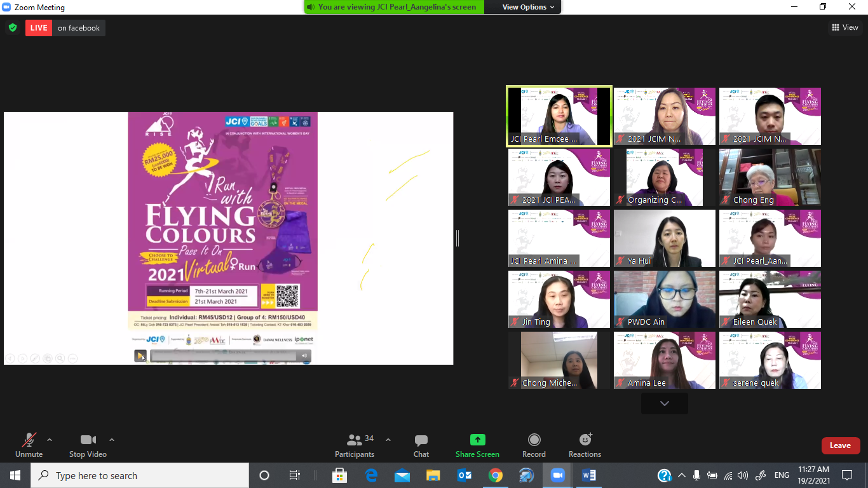This screenshot has width=868, height=488.
Task: Open the Chat panel
Action: (x=421, y=445)
